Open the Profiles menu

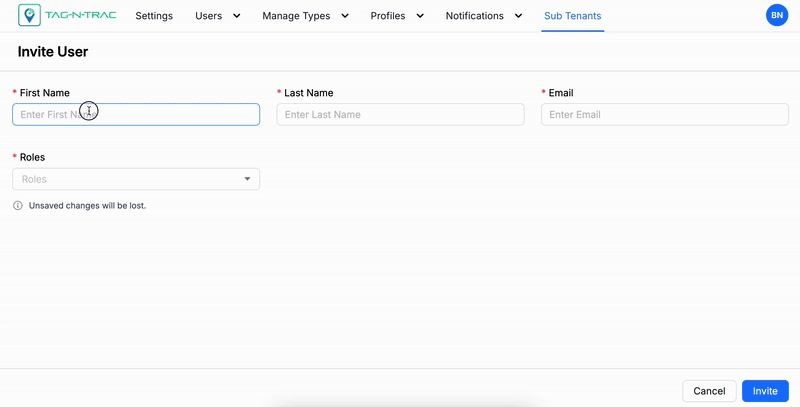pos(388,16)
